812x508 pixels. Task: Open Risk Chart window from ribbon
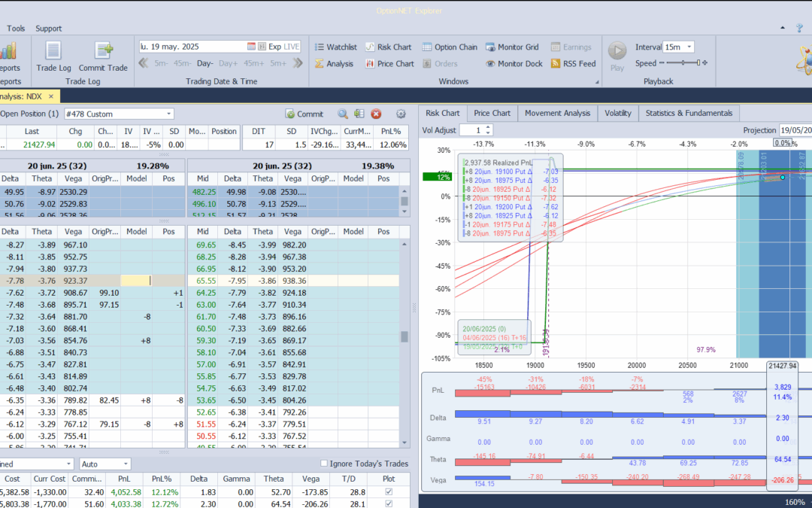[x=389, y=47]
